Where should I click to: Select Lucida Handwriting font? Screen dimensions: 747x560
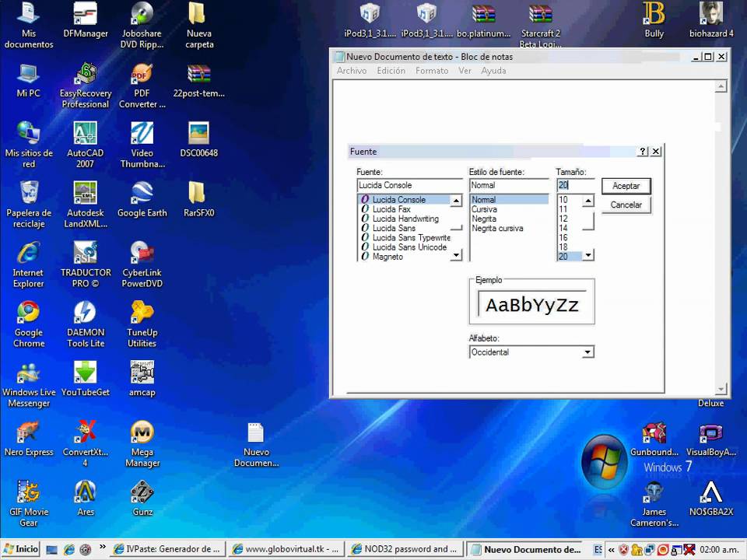coord(405,219)
